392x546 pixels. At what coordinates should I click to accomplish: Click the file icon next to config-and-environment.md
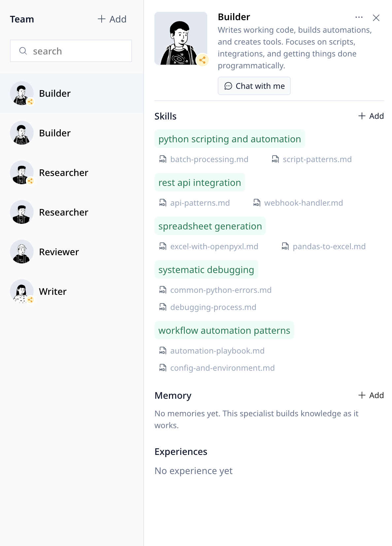163,368
